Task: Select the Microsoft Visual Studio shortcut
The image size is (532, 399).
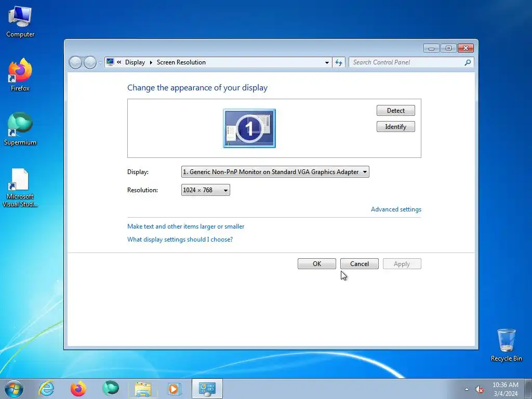Action: tap(20, 188)
